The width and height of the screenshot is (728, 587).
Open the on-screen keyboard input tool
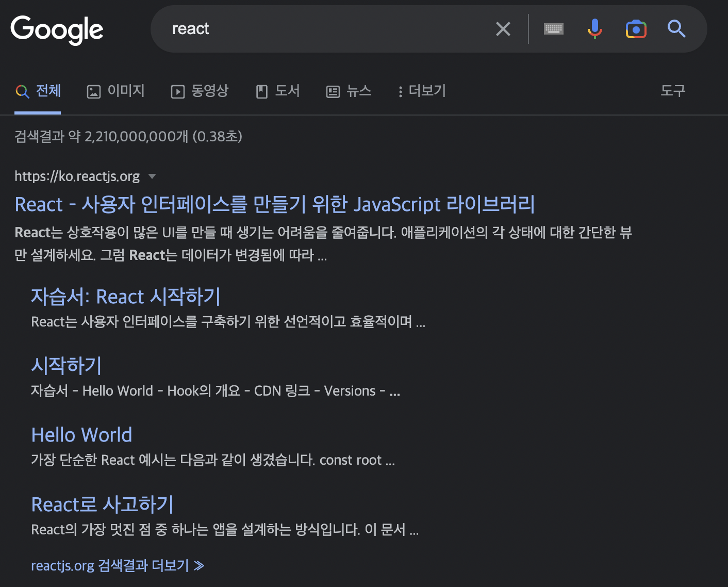554,29
